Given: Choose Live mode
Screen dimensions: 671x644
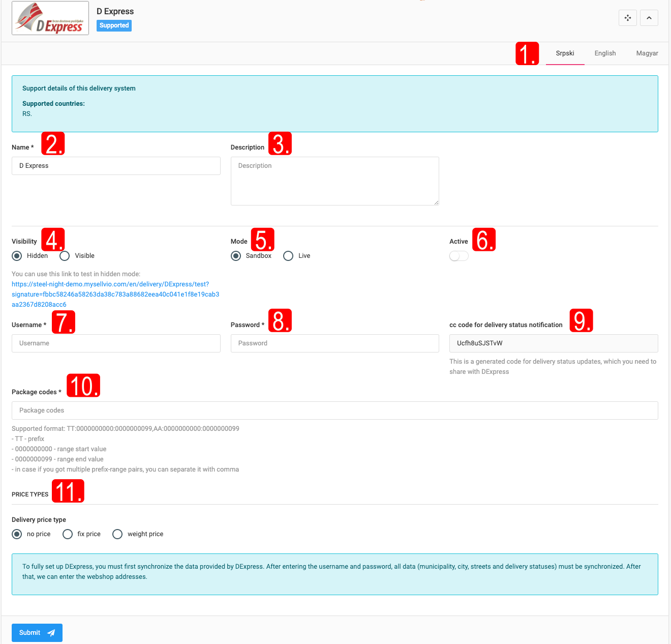Looking at the screenshot, I should click(288, 256).
